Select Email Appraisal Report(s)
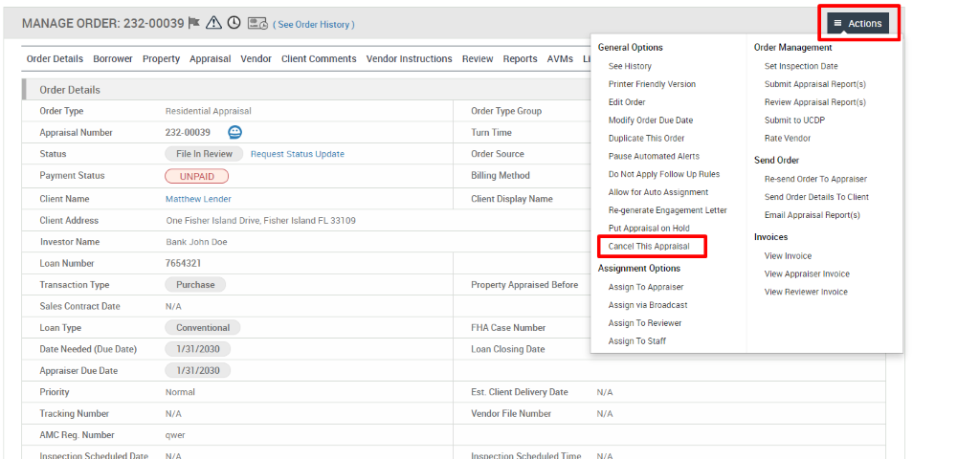980x459 pixels. coord(812,215)
